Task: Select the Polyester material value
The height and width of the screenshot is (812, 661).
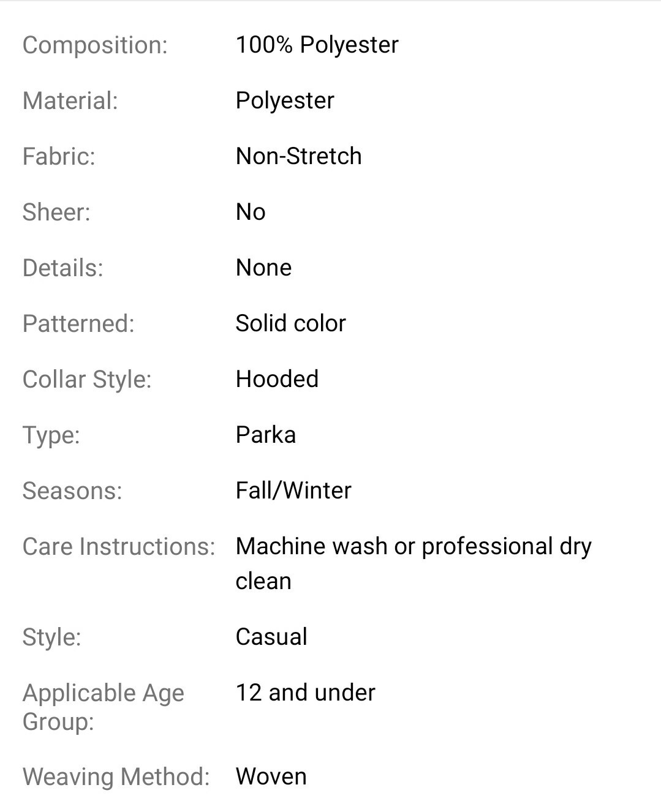Action: click(285, 100)
